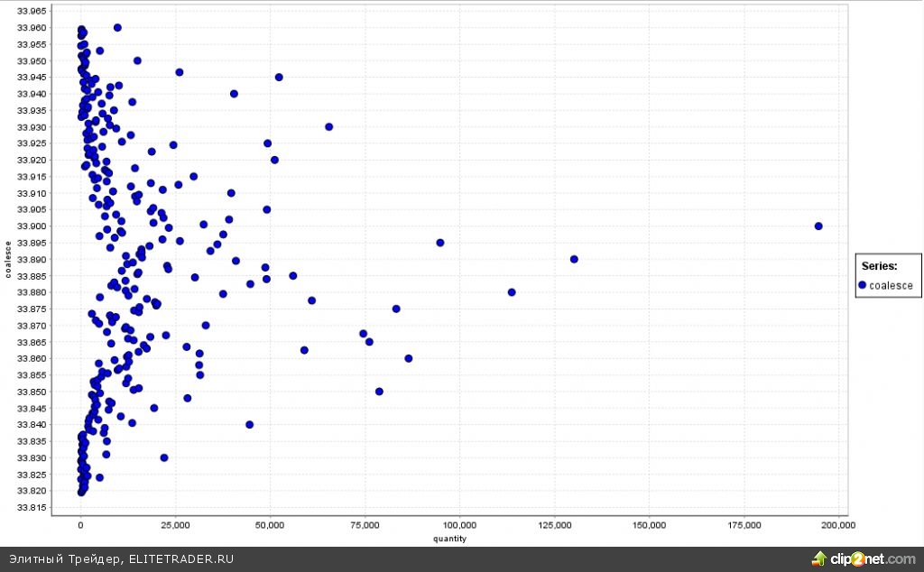
Task: Click the quantity x-axis title
Action: 450,539
